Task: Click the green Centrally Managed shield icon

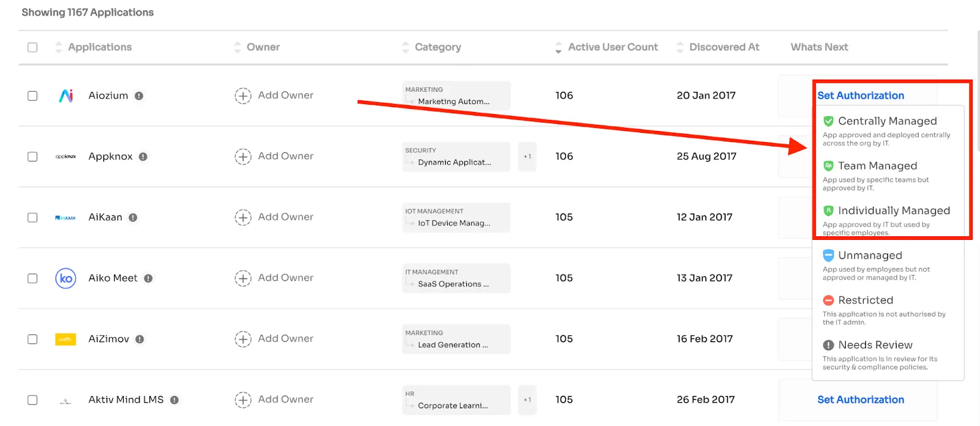Action: 828,121
